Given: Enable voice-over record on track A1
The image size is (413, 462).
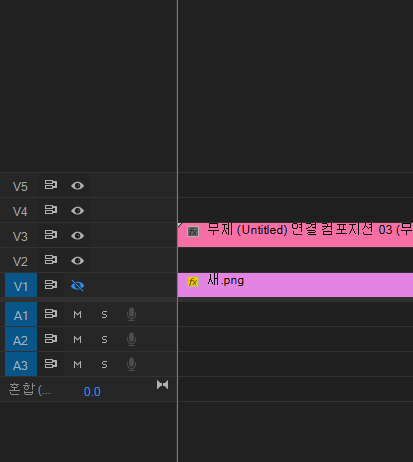Looking at the screenshot, I should (132, 314).
